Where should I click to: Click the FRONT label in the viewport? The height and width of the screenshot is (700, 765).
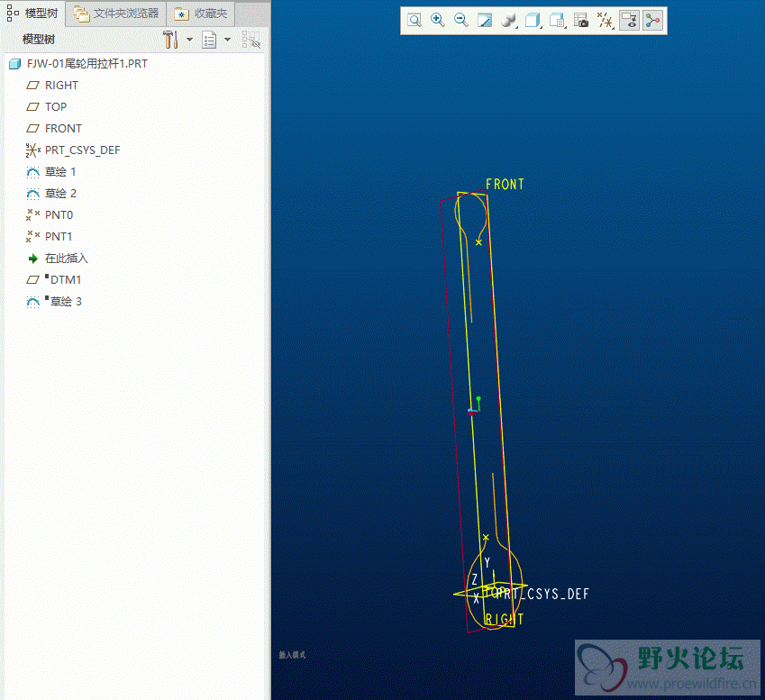[x=505, y=185]
